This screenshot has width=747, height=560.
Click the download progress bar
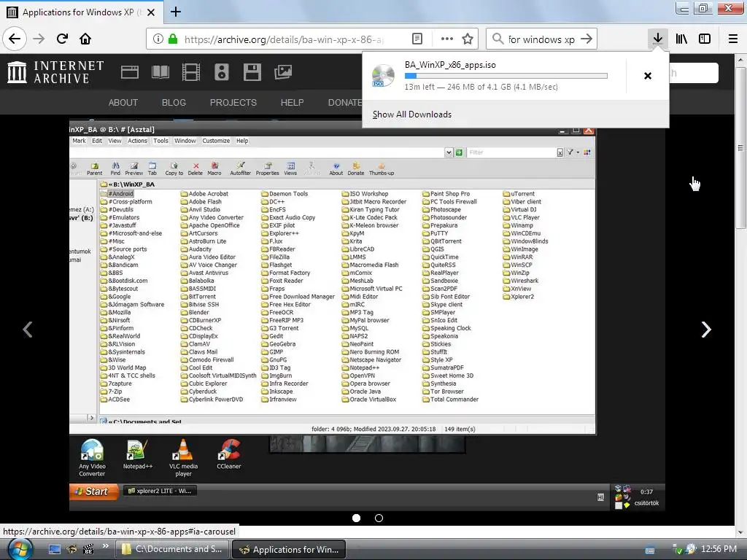tap(506, 76)
